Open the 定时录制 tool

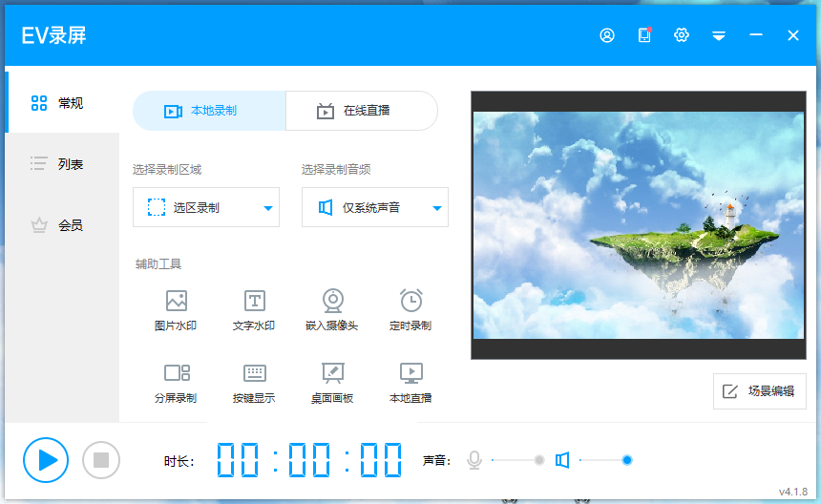[410, 310]
